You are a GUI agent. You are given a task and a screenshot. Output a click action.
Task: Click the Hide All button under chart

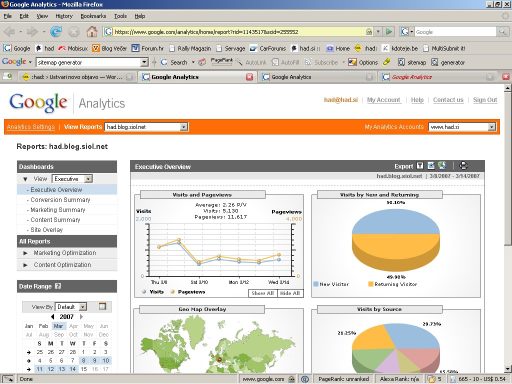290,293
